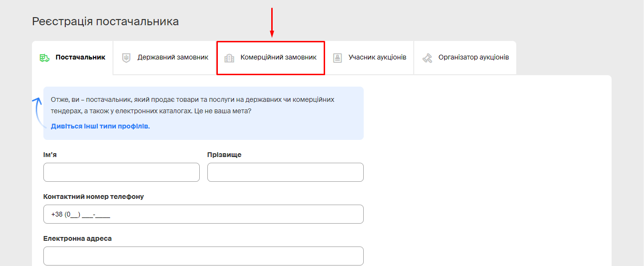Image resolution: width=644 pixels, height=266 pixels.
Task: Click the building icon beside Комерційний замовник
Action: (x=229, y=58)
